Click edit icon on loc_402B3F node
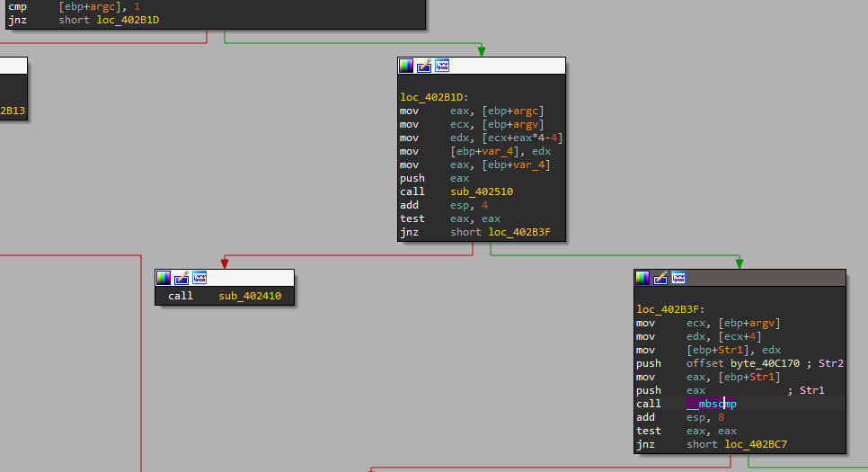The image size is (868, 472). pyautogui.click(x=660, y=278)
